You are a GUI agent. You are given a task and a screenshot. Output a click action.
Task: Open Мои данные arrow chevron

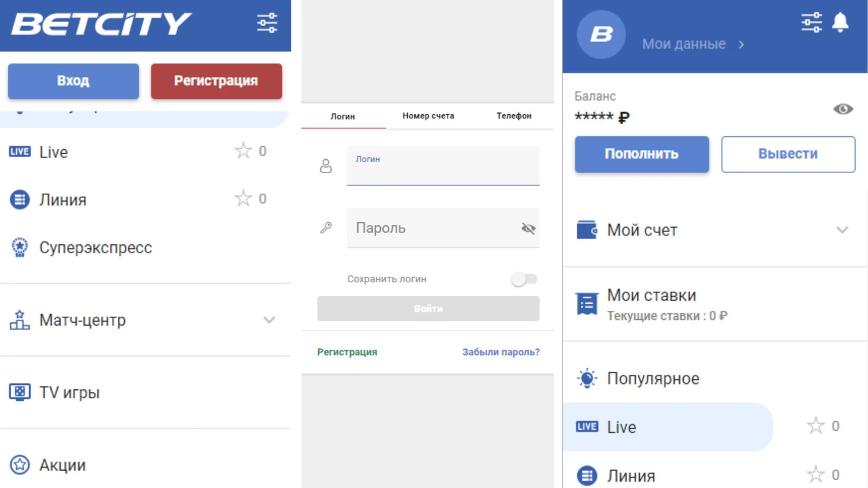click(x=741, y=45)
